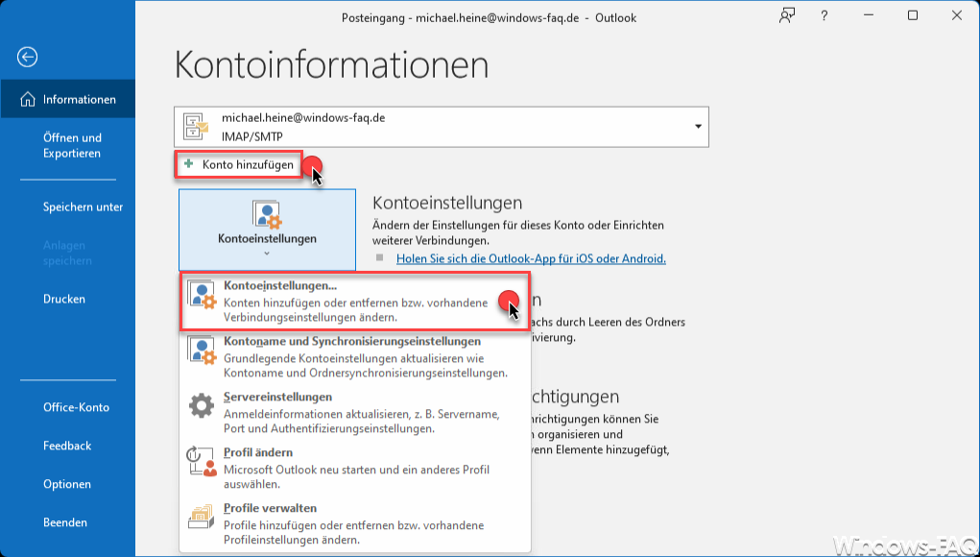The image size is (980, 557).
Task: Click the account mailbox icon in the account selector
Action: [x=196, y=126]
